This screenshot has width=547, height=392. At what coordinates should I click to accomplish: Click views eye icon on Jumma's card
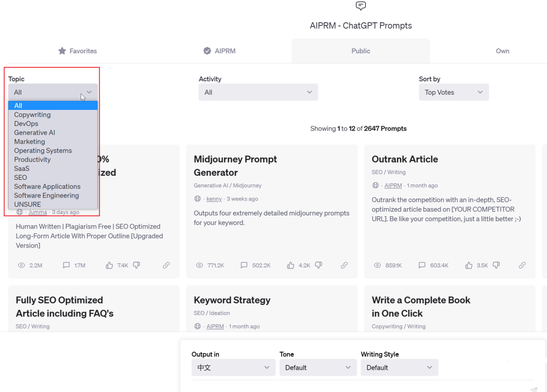coord(21,265)
